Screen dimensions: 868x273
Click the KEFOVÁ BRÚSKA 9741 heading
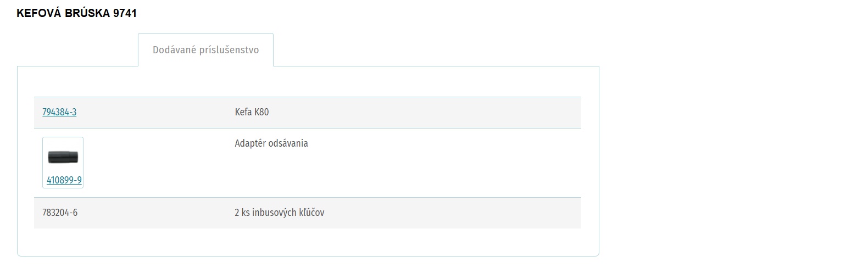coord(76,13)
